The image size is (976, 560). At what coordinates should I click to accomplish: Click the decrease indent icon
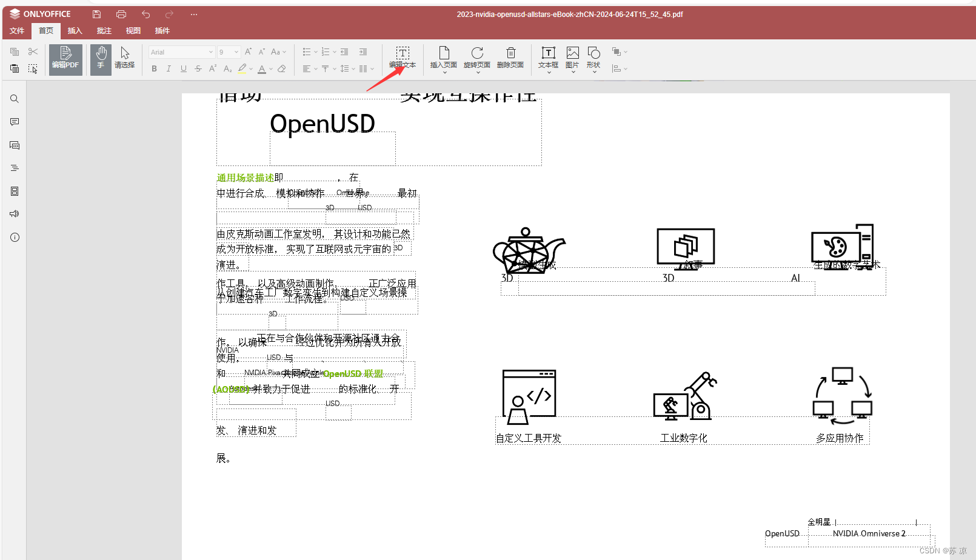point(344,52)
